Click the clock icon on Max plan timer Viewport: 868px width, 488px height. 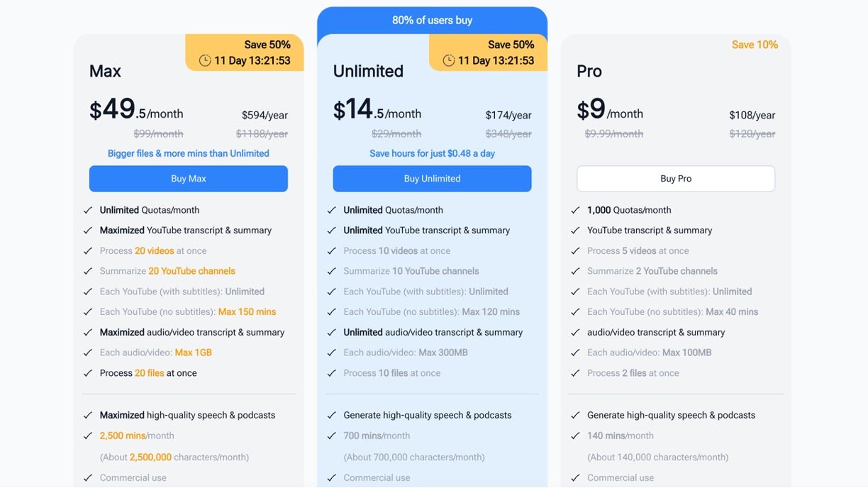205,61
